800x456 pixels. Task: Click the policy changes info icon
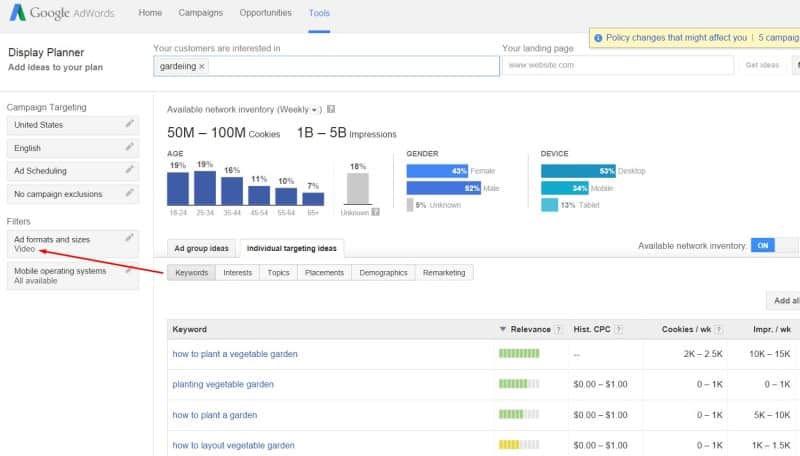[x=598, y=38]
